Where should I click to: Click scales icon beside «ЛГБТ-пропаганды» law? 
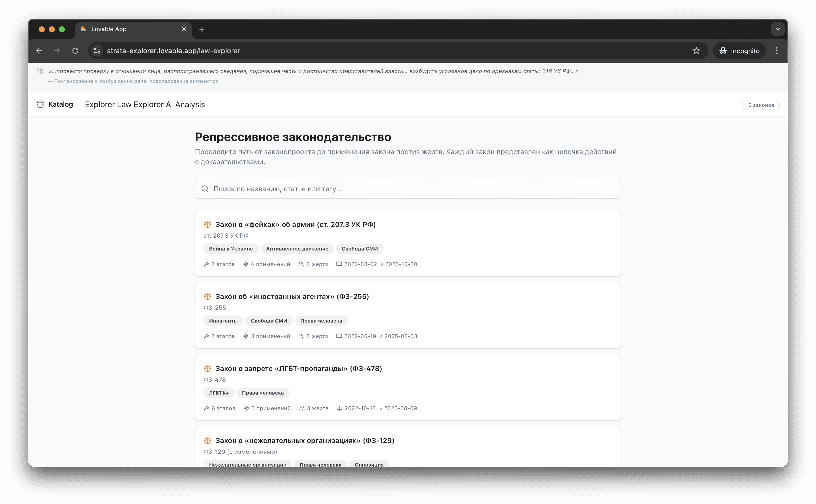coord(208,369)
